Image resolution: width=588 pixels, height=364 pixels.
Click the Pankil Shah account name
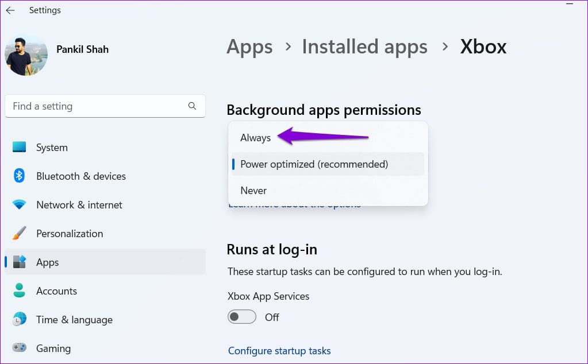click(83, 49)
